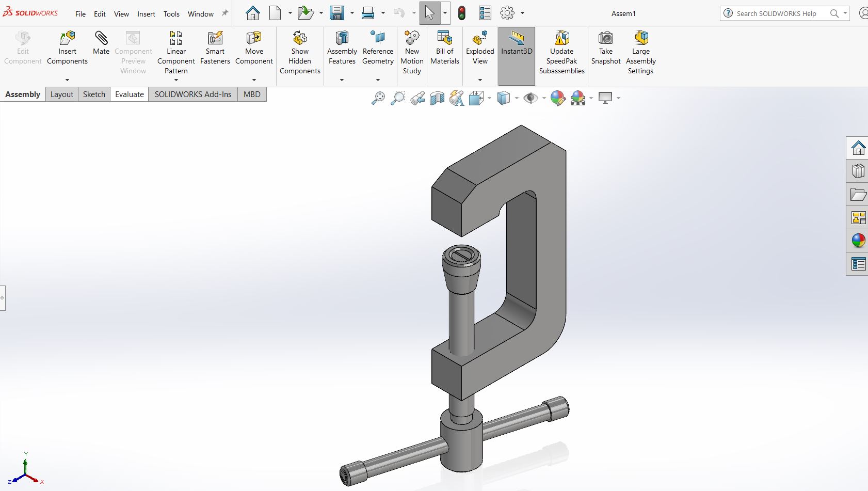The height and width of the screenshot is (491, 868).
Task: Expand Insert Components dropdown arrow
Action: click(67, 80)
